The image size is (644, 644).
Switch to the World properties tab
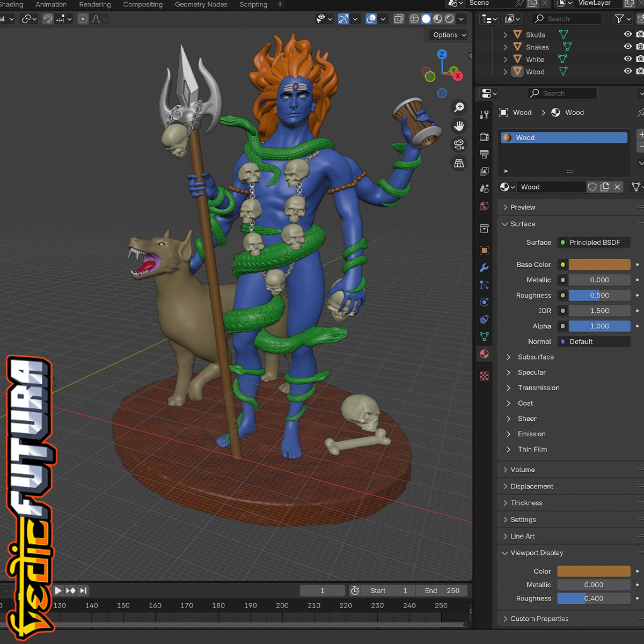(484, 206)
